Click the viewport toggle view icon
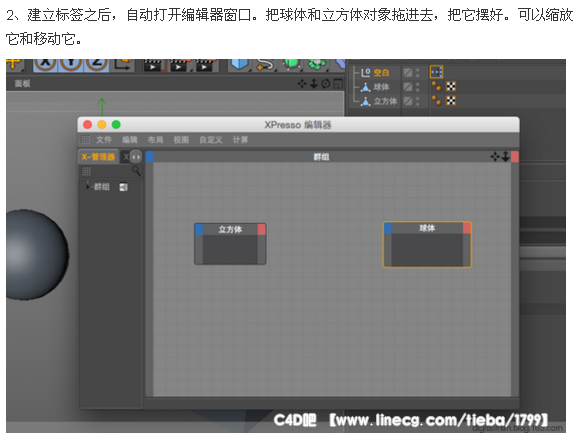The width and height of the screenshot is (574, 437). pyautogui.click(x=338, y=84)
